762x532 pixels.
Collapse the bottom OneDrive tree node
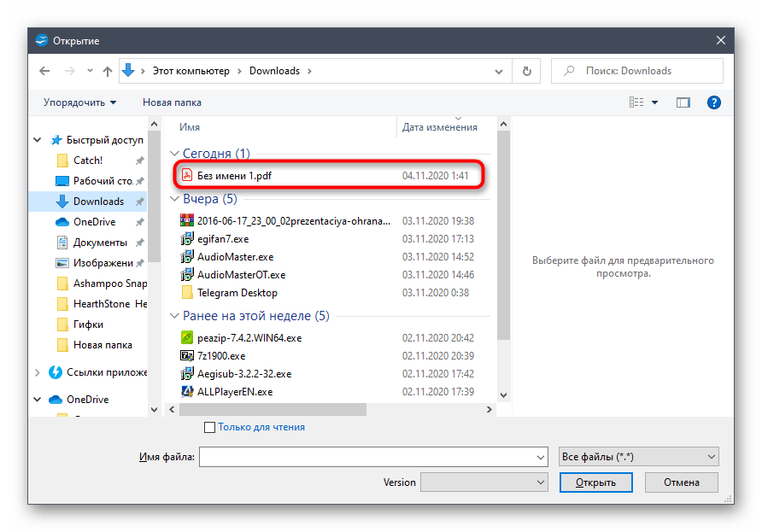38,400
